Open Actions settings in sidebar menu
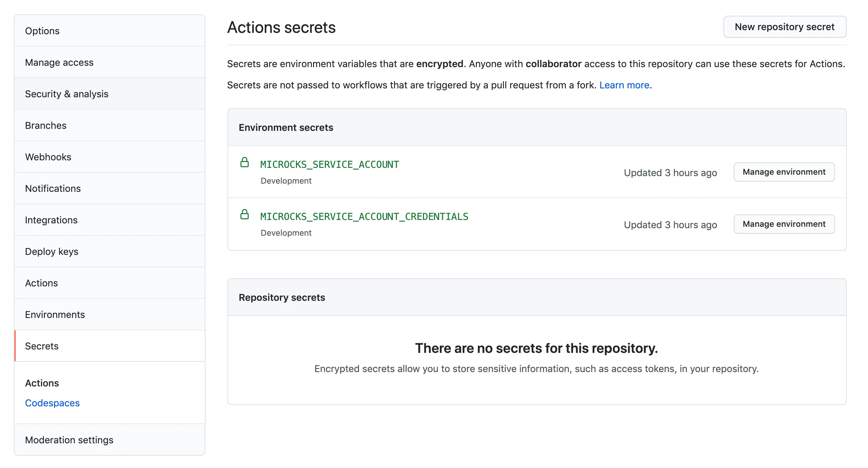This screenshot has height=468, width=868. tap(41, 283)
